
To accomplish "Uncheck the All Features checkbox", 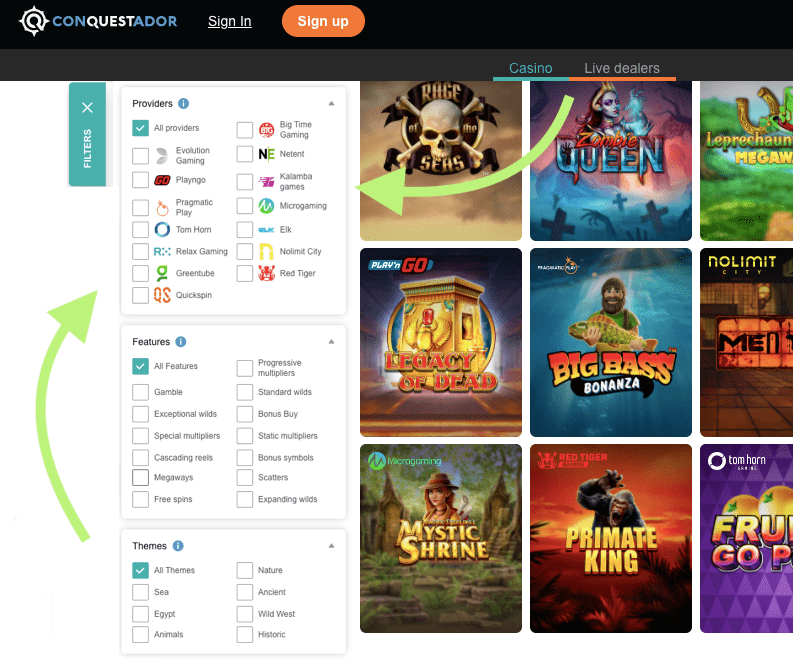I will point(141,366).
